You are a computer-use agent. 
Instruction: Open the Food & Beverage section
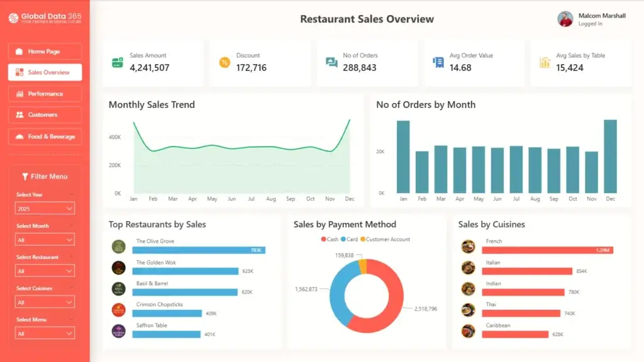44,136
